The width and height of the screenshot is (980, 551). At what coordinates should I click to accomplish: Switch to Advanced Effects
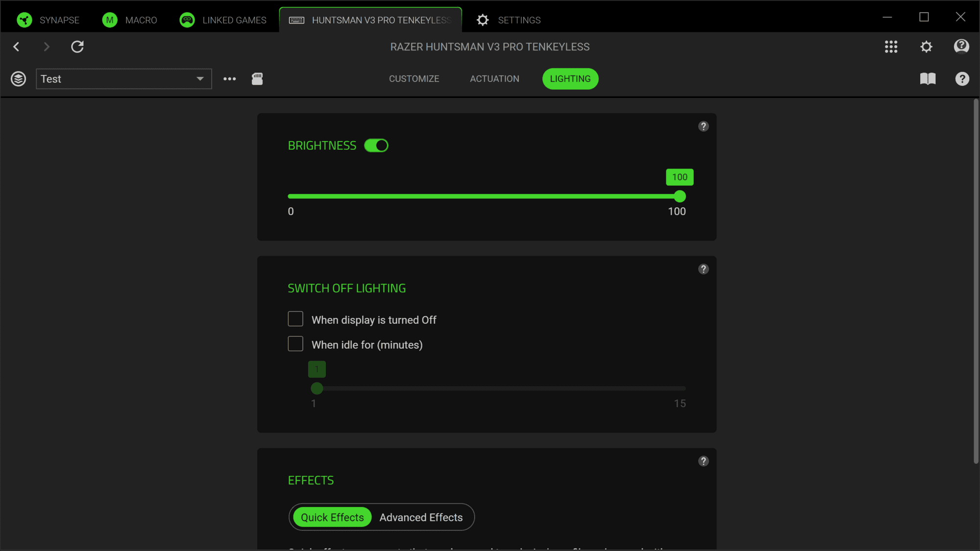(421, 517)
